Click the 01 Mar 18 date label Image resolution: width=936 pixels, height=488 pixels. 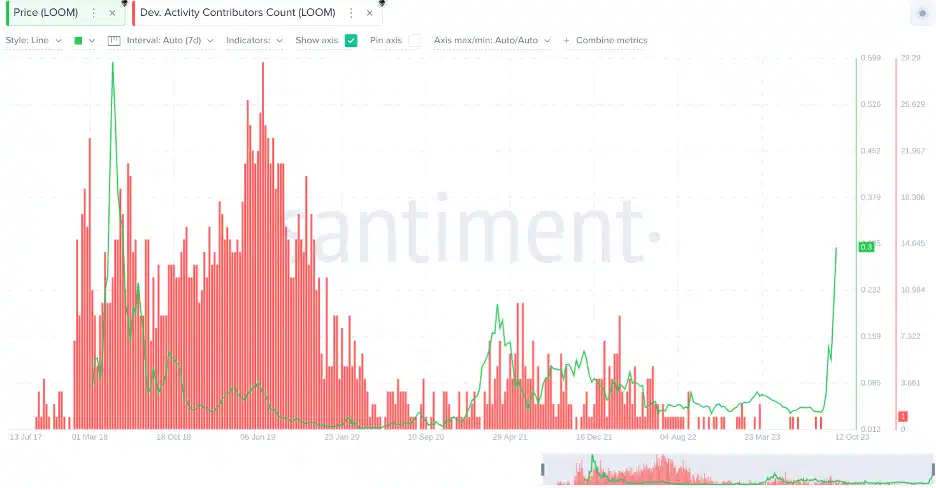90,437
